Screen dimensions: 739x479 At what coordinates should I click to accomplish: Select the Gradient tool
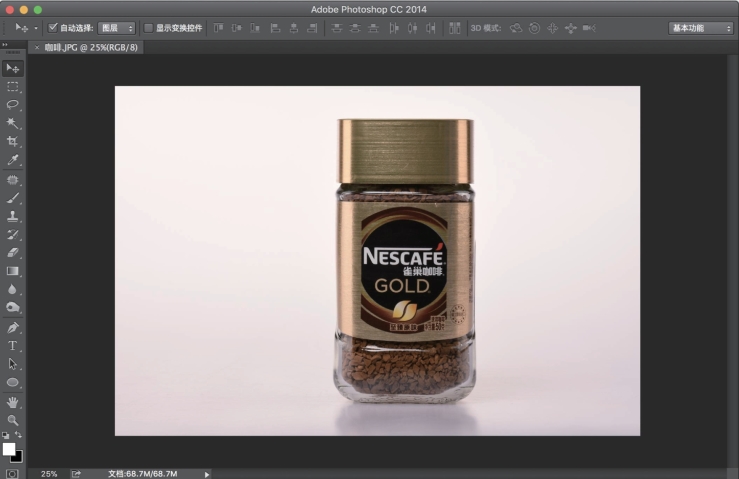[x=13, y=271]
